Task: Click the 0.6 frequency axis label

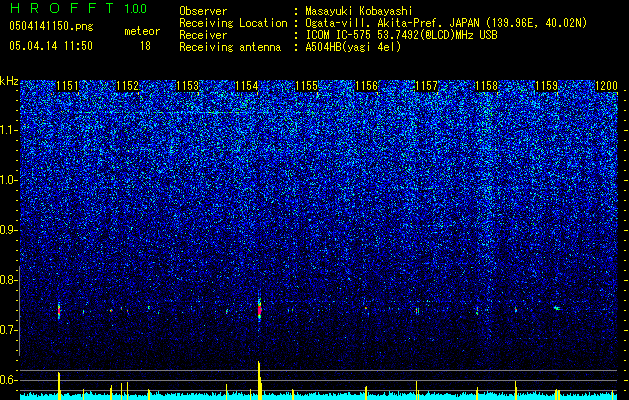Action: 9,380
